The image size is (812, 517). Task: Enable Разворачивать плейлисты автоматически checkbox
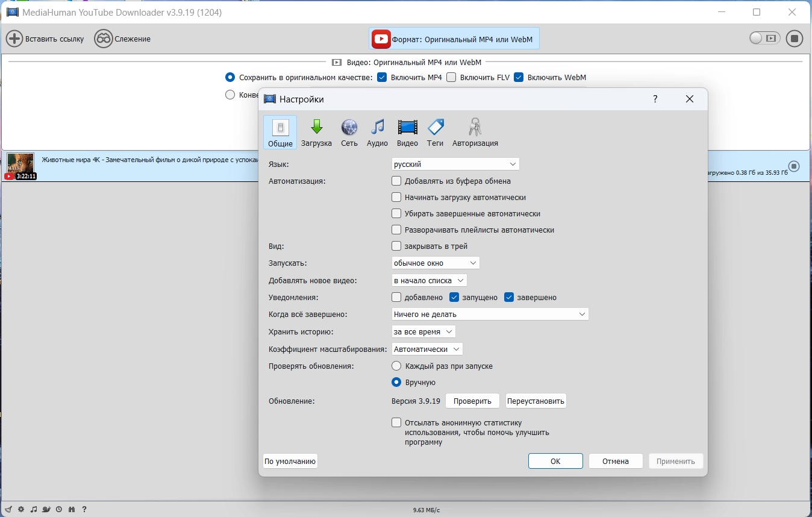click(396, 230)
